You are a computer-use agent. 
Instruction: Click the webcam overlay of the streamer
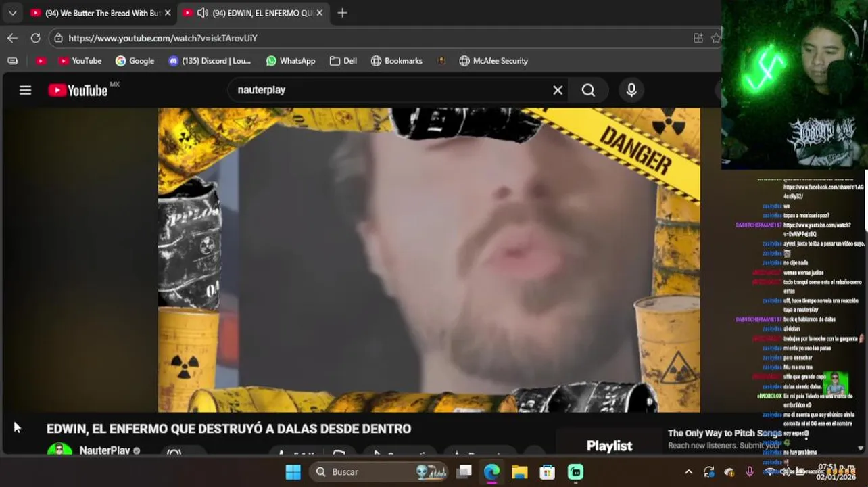(x=794, y=84)
